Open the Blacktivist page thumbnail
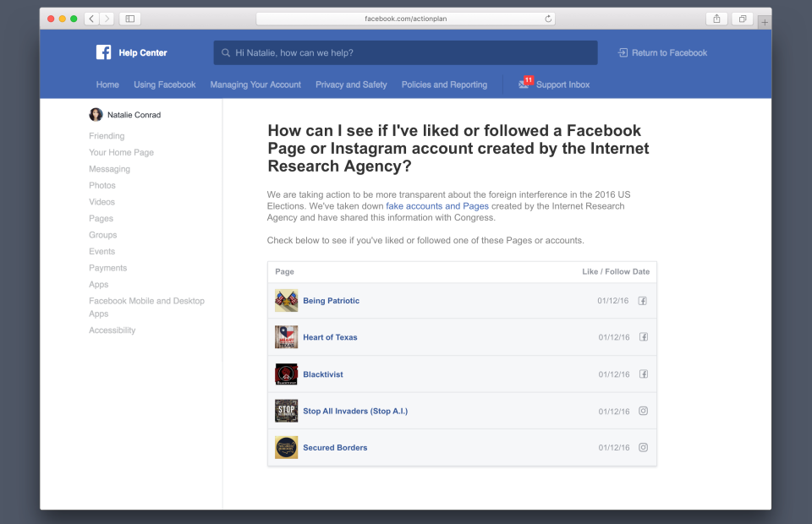This screenshot has width=812, height=524. 287,374
